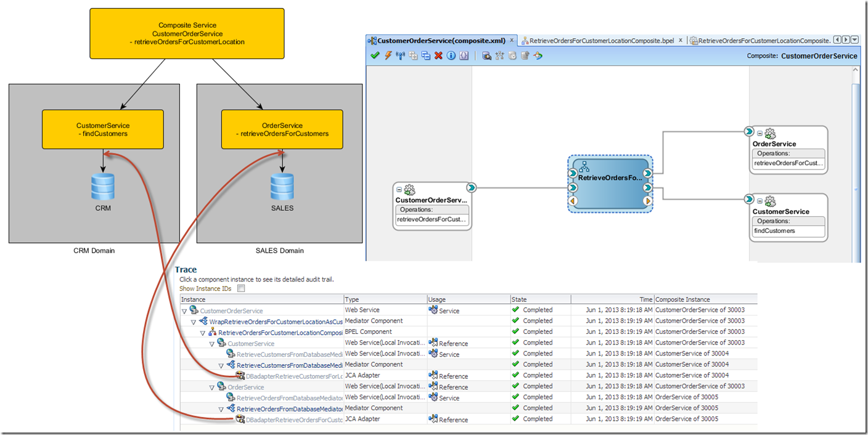Click the BPEL icon inside RetrieveOrdersFo component
Screen dimensions: 868x435
click(584, 166)
